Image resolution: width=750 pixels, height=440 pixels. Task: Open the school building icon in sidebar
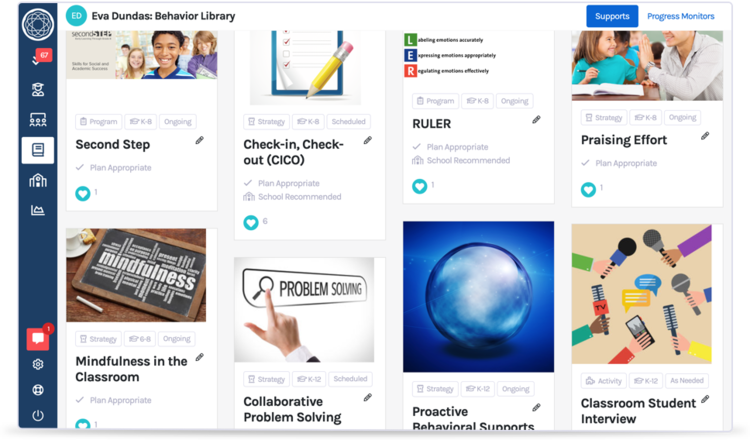point(38,180)
